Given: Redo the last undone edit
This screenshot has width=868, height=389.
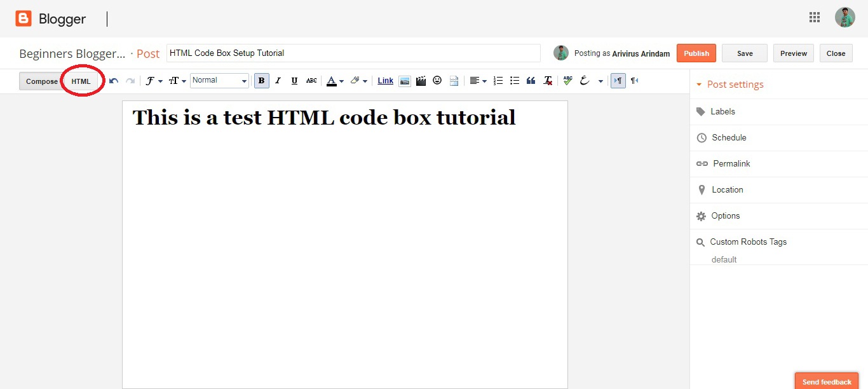Looking at the screenshot, I should 130,81.
